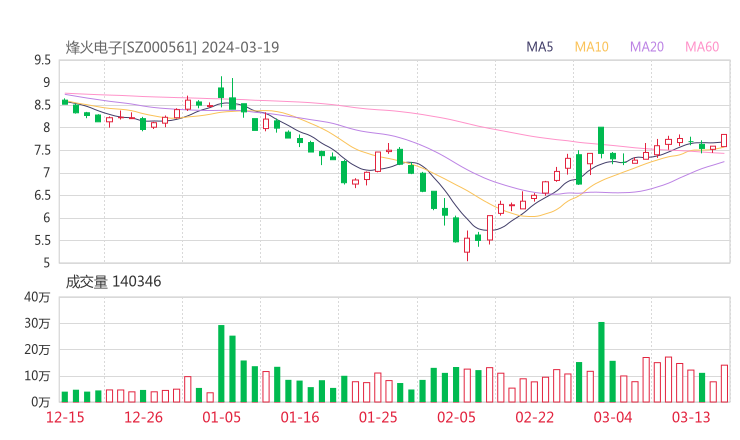Click the tallest green volume bar near 03-04

point(601,362)
